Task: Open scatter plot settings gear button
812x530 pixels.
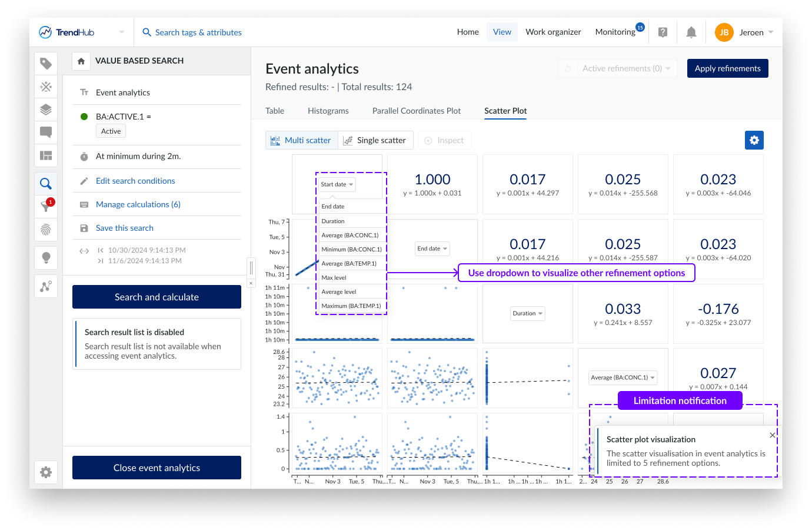Action: pos(754,140)
